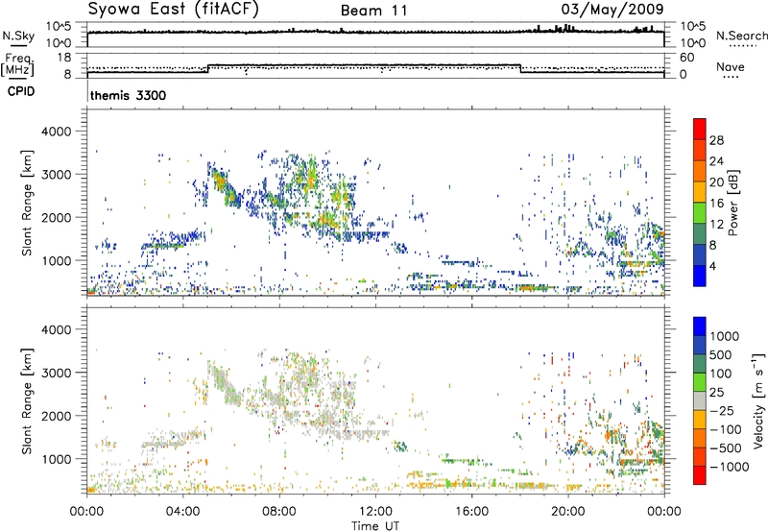768x532 pixels.
Task: Click the red bottom of the velocity colorbar
Action: pyautogui.click(x=700, y=475)
